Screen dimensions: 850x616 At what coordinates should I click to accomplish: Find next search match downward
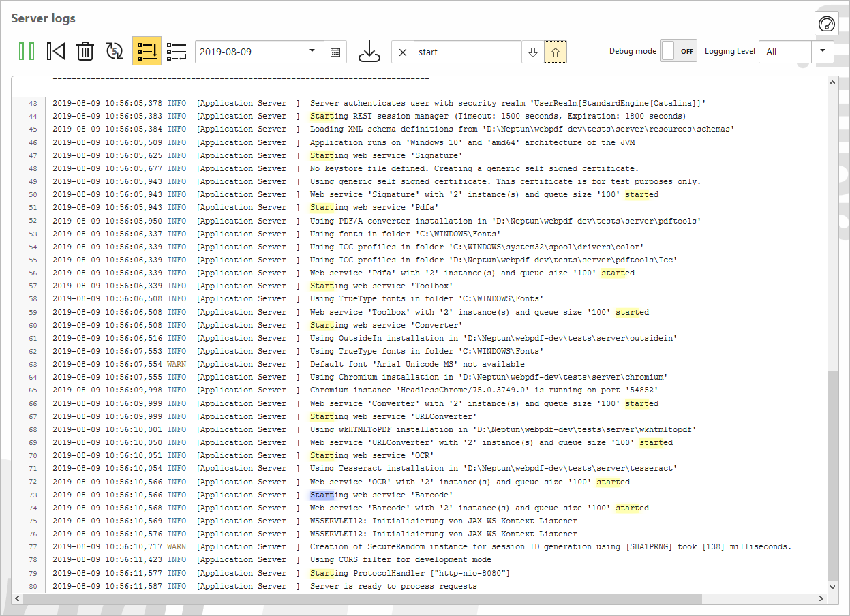coord(533,52)
